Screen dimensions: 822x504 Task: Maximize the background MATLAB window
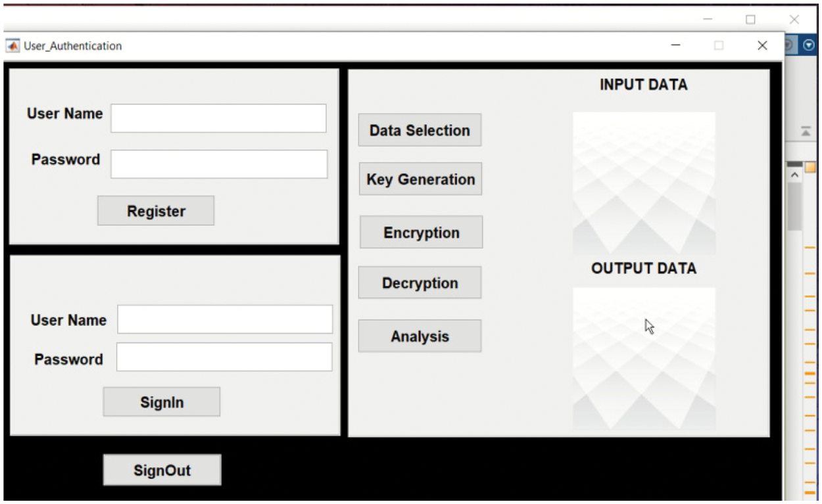pos(750,20)
